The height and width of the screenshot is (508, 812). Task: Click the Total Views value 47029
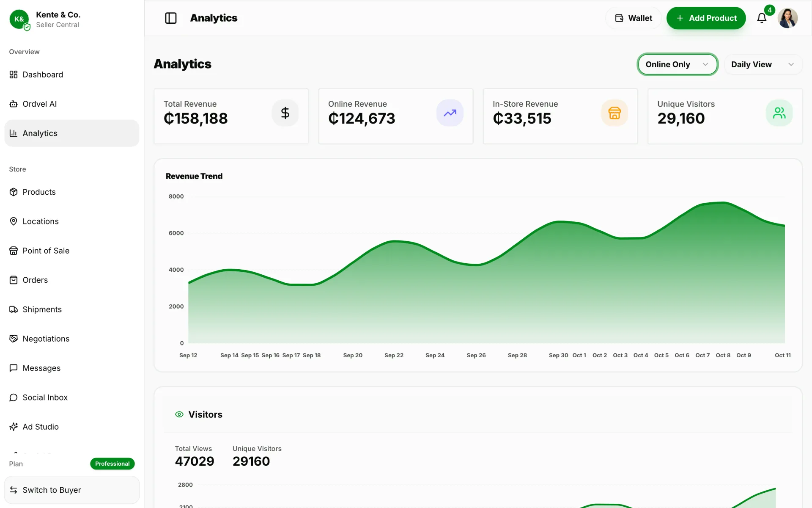click(195, 461)
